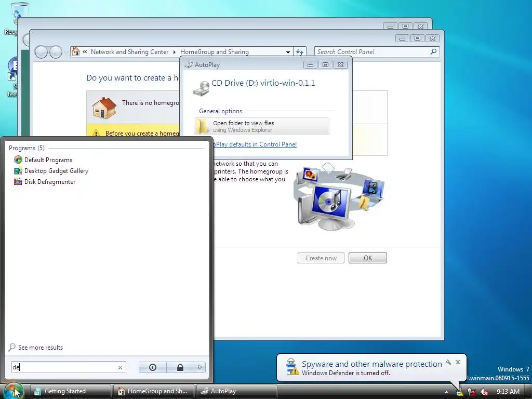Click the Spyware and other malware protection message
Image resolution: width=532 pixels, height=399 pixels.
coord(371,364)
